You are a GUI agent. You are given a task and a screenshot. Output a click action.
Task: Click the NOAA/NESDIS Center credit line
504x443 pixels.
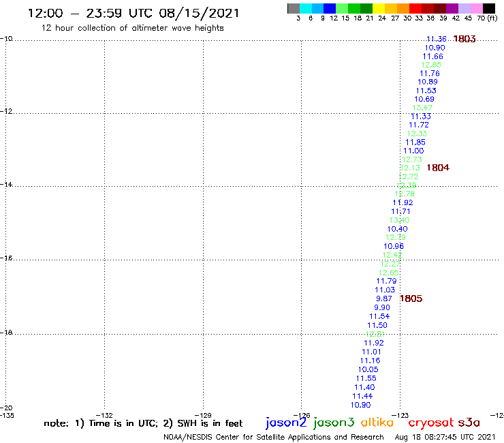(274, 437)
